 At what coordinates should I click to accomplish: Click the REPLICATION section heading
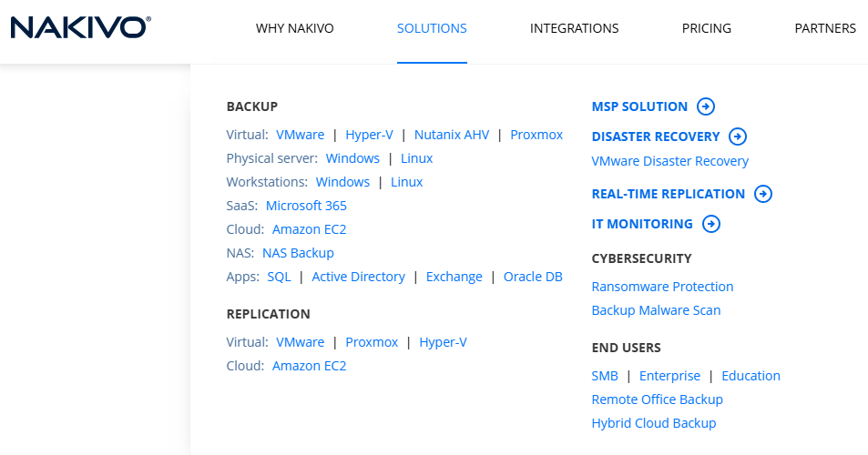click(x=268, y=314)
